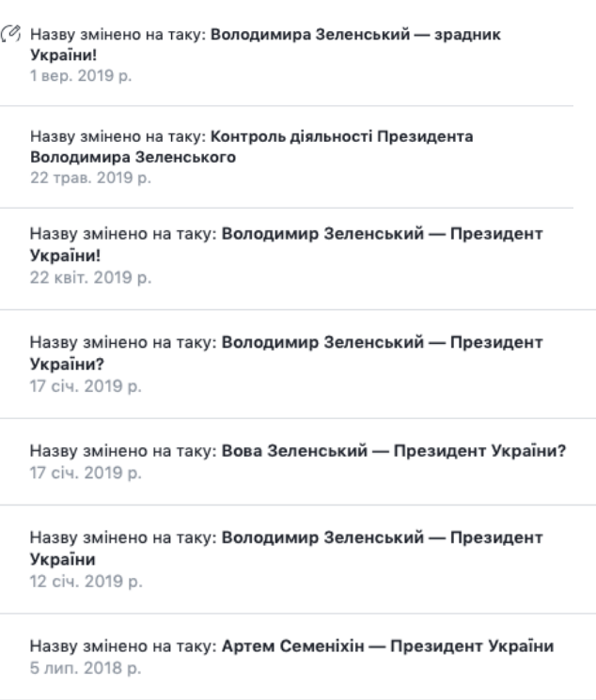Viewport: 596px width, 700px height.
Task: Select the name "Контроль діяльності Президента Володимира Зеленського"
Action: point(344,137)
